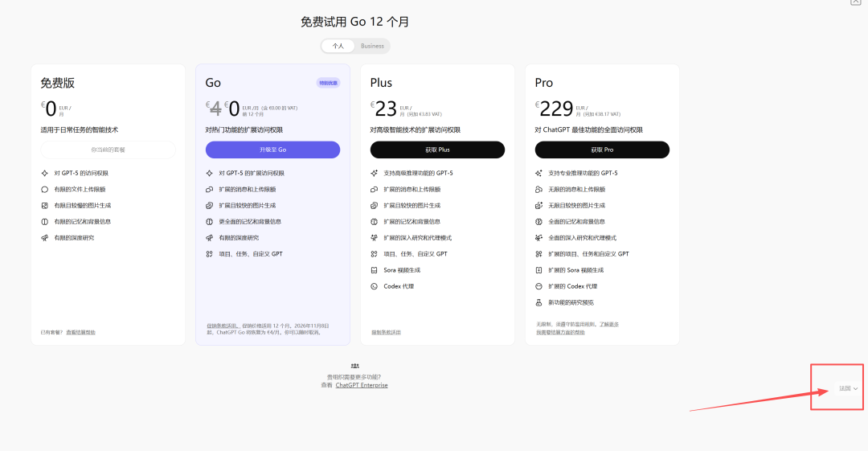Open the ChatGPT Enterprise link
Image resolution: width=868 pixels, height=451 pixels.
362,385
